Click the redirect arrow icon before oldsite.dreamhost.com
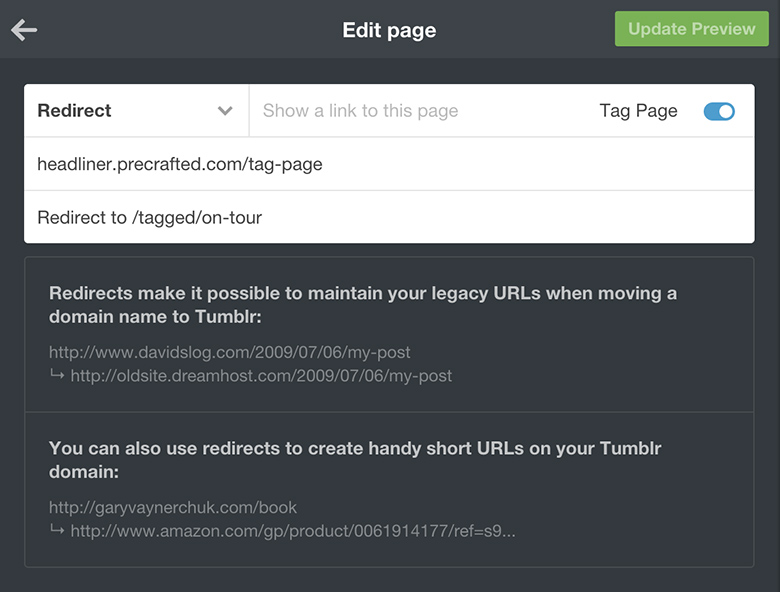The image size is (780, 592). [x=57, y=376]
